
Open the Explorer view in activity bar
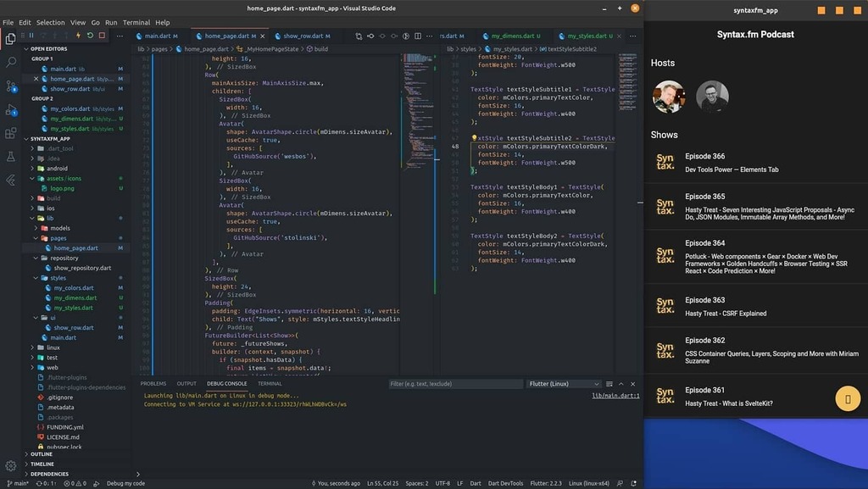10,39
